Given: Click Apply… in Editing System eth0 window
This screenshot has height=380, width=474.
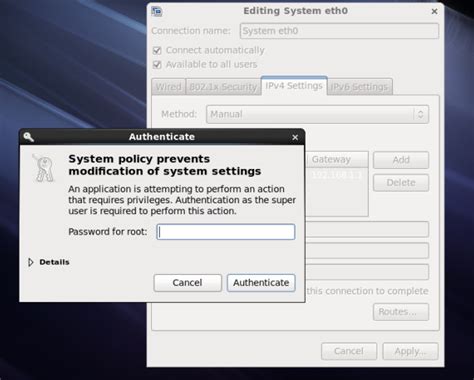Looking at the screenshot, I should pyautogui.click(x=410, y=351).
